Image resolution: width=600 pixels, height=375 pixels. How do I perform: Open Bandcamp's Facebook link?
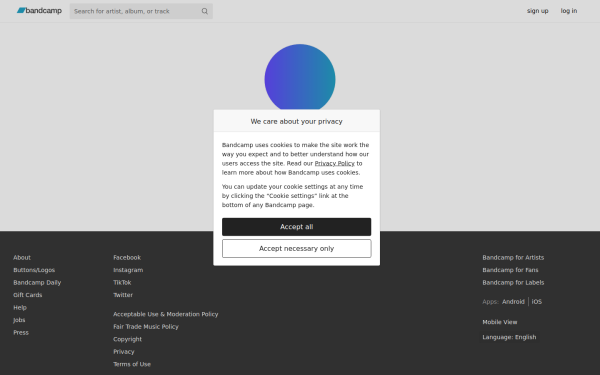tap(127, 258)
